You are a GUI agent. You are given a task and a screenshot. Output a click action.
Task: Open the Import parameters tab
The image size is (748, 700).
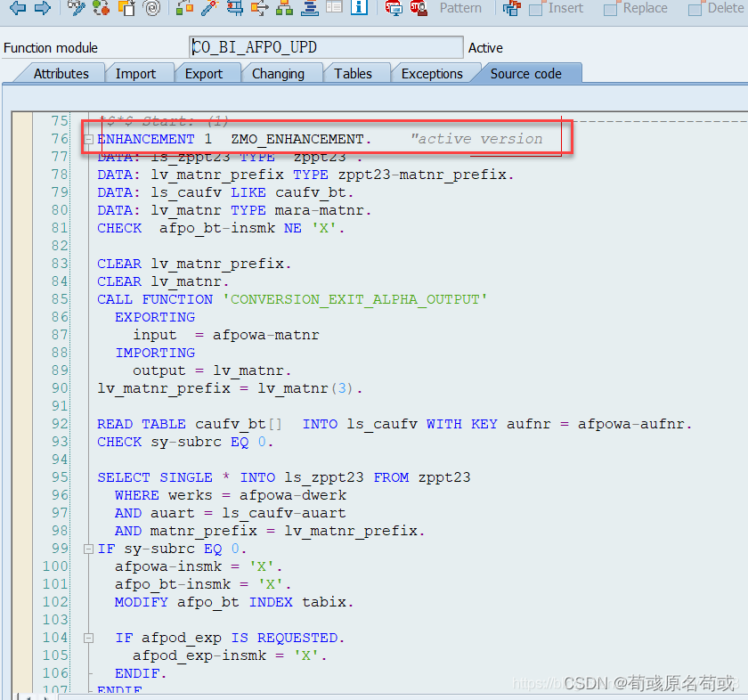pyautogui.click(x=140, y=74)
